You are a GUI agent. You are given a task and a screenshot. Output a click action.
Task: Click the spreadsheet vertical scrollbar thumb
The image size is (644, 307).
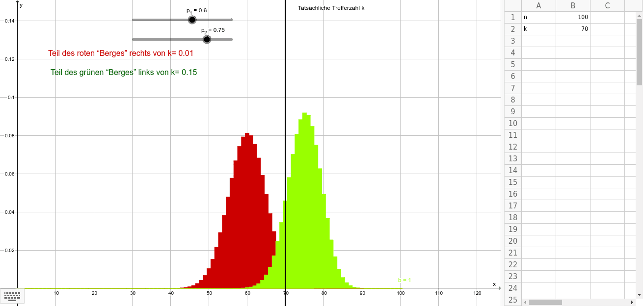pos(639,51)
